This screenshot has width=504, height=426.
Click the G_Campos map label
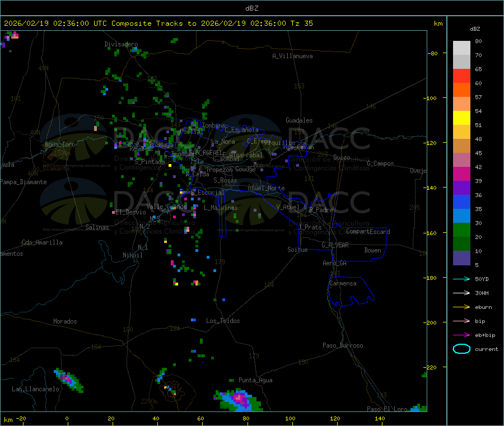(x=381, y=163)
